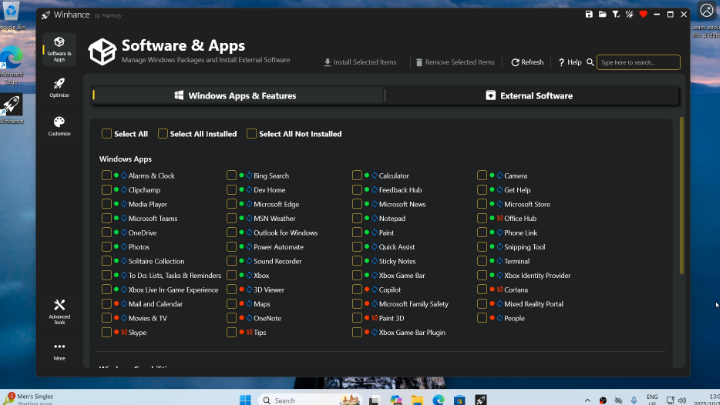
Task: Tick the Bing Search checkbox
Action: tap(231, 175)
